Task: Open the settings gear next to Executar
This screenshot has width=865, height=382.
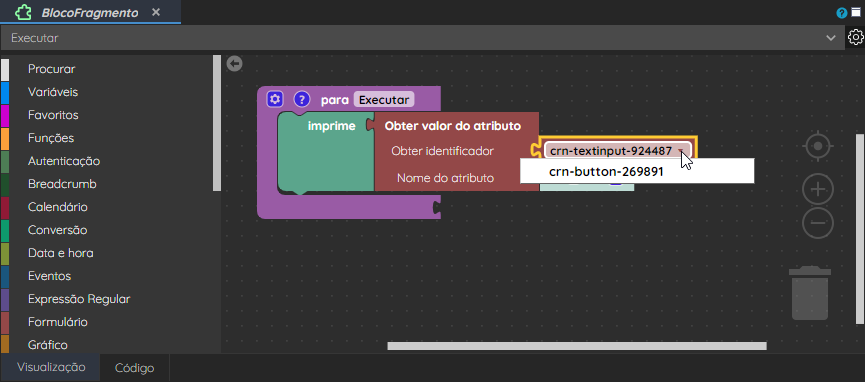Action: 856,38
